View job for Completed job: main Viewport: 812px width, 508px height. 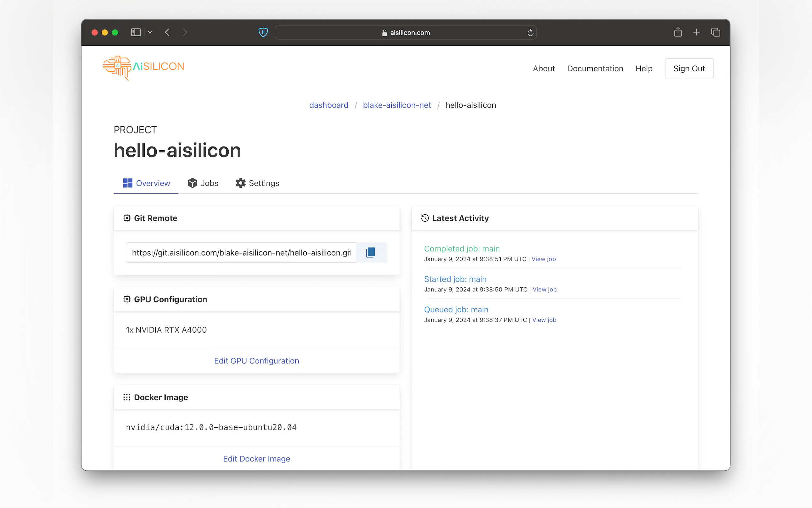[543, 259]
